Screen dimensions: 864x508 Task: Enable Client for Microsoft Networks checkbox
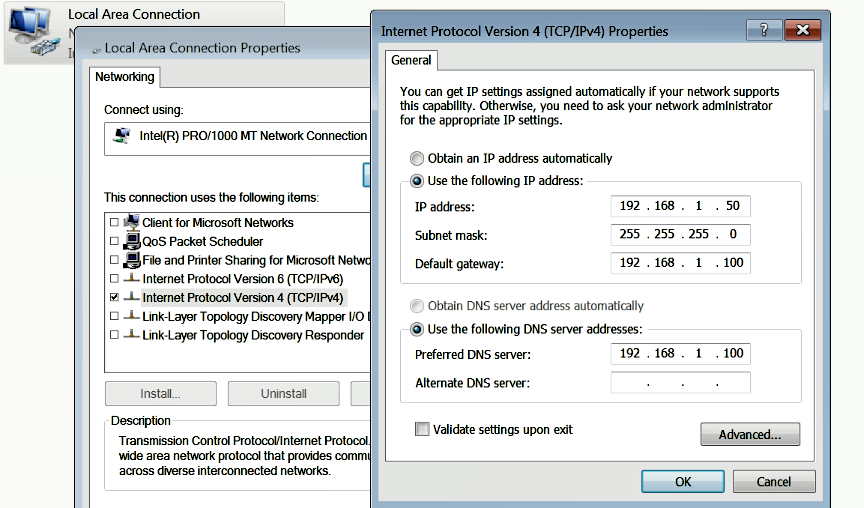pos(114,222)
